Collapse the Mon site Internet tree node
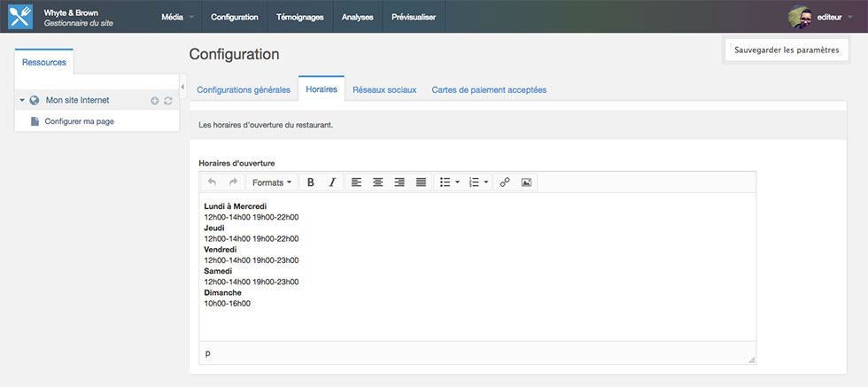 tap(22, 101)
